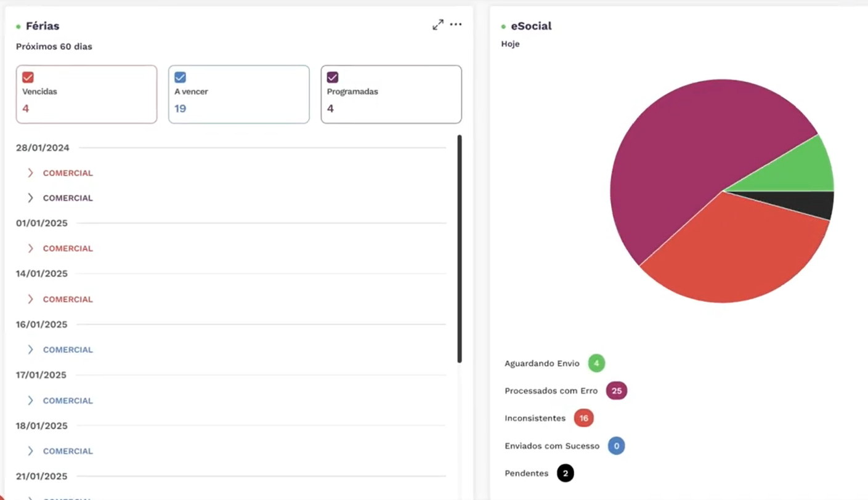Click the red Inconsistentes 16 badge
This screenshot has height=500, width=868.
coord(583,418)
